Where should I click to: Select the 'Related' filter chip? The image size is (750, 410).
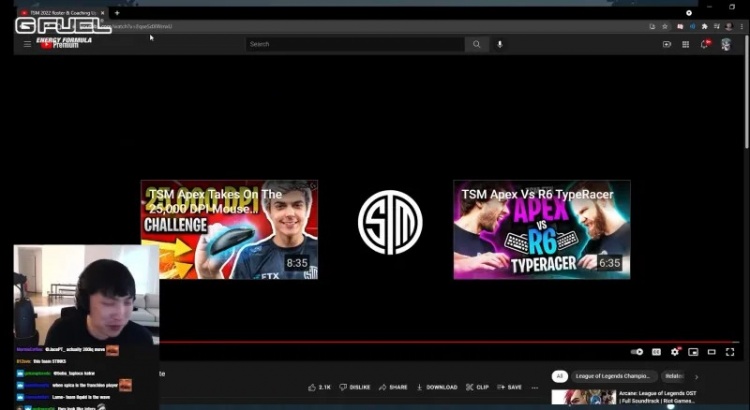tap(673, 377)
